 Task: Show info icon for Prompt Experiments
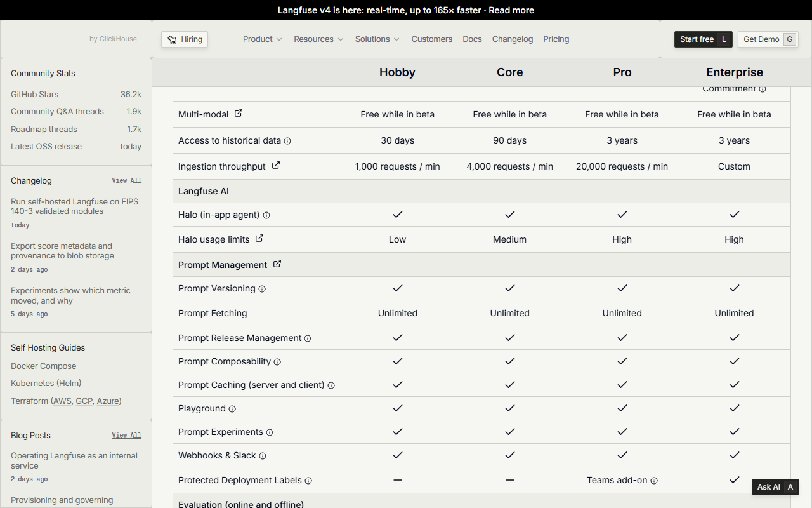[270, 432]
